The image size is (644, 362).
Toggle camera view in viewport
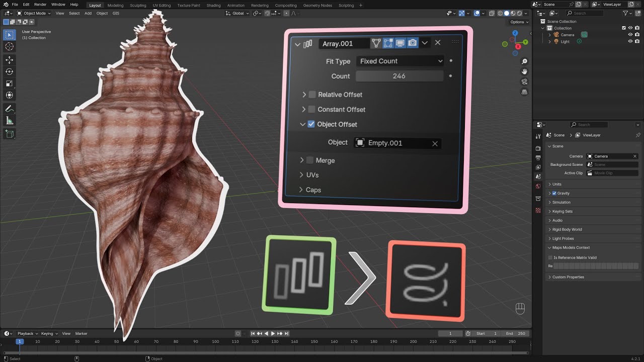tap(524, 81)
